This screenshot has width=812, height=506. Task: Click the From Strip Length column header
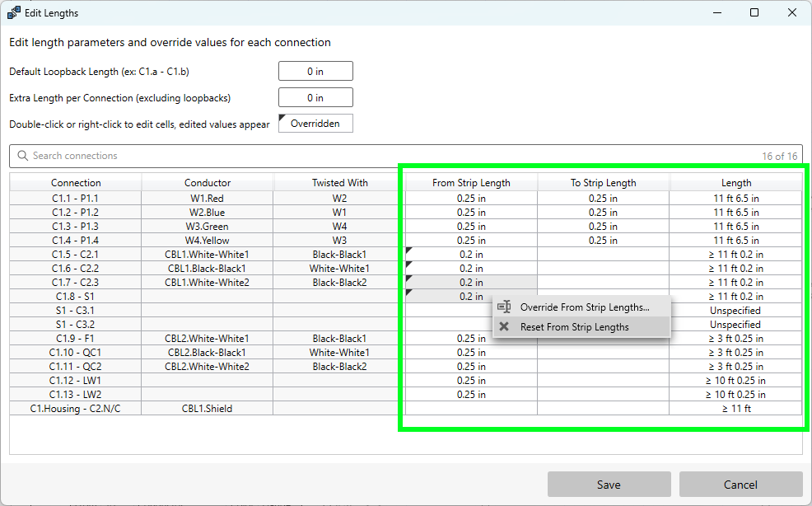471,182
